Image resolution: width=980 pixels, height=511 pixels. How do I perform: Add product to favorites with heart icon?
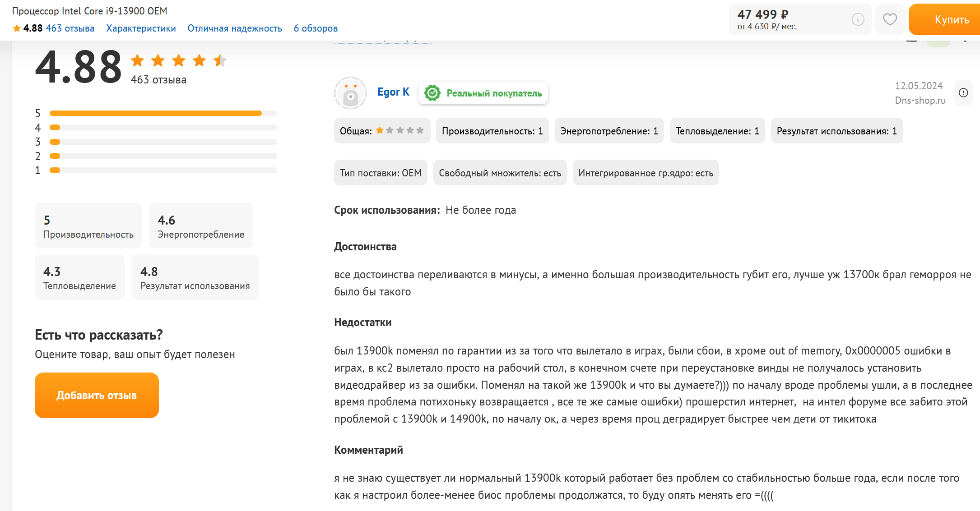click(x=890, y=19)
